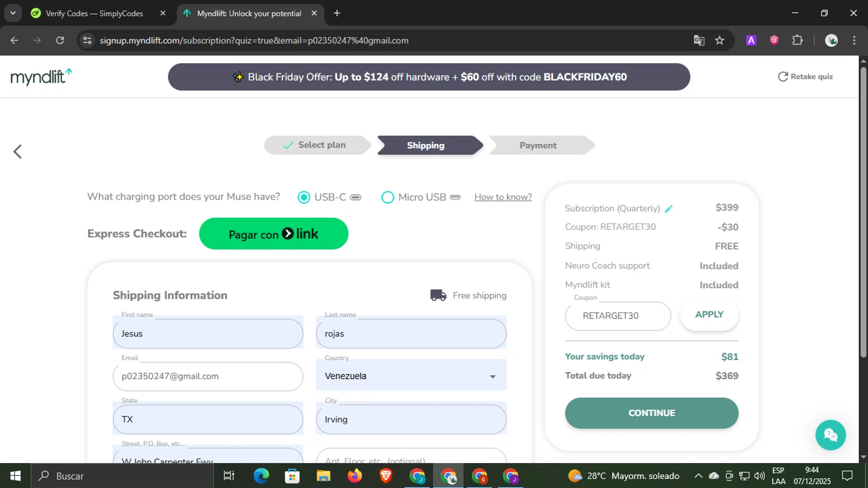This screenshot has height=488, width=868.
Task: Click the red shield extension icon
Action: 774,41
